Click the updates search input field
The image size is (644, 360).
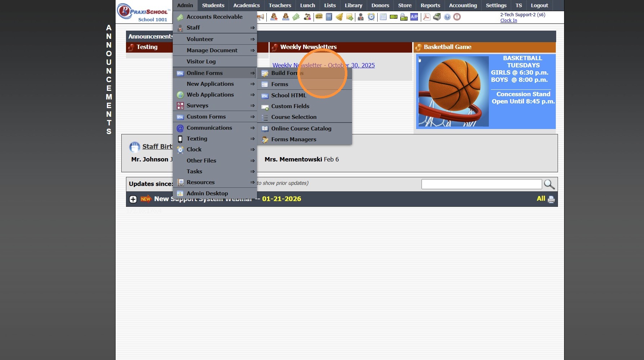482,184
